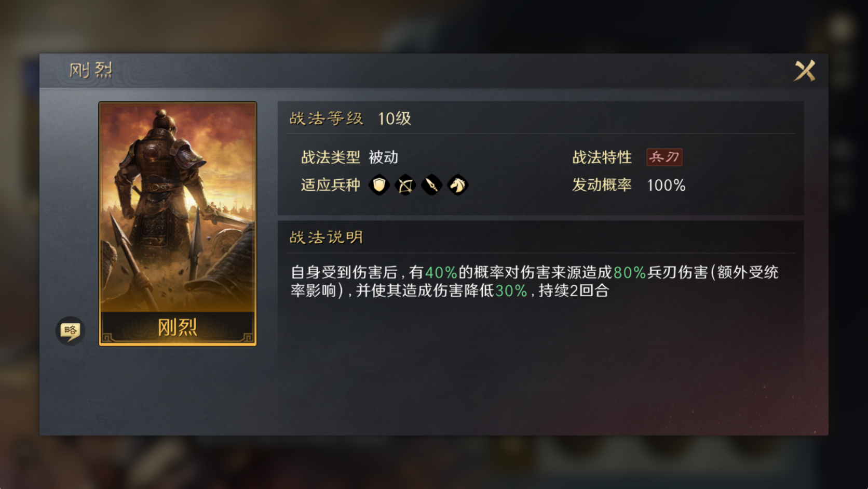
Task: Close the 刚烈 tactic dialog
Action: click(x=805, y=71)
